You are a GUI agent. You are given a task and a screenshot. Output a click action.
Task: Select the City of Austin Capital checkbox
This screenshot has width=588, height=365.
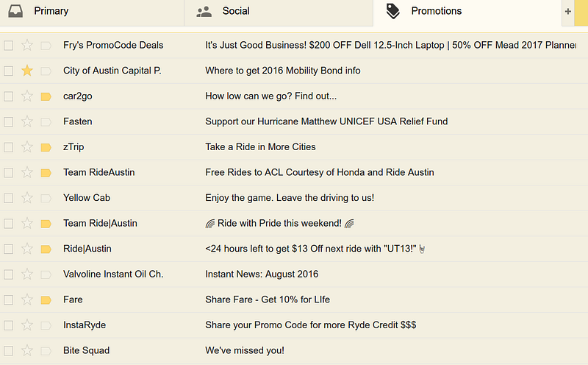pos(8,71)
